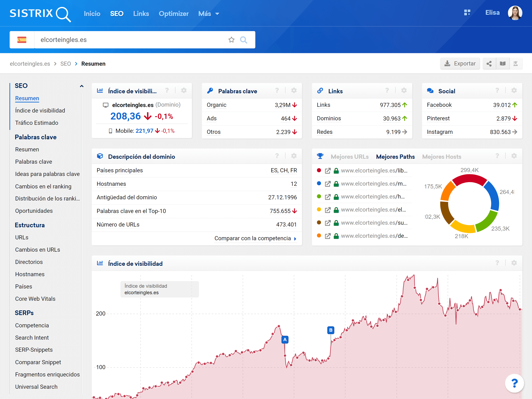Collapse the SEO sidebar section

(81, 86)
